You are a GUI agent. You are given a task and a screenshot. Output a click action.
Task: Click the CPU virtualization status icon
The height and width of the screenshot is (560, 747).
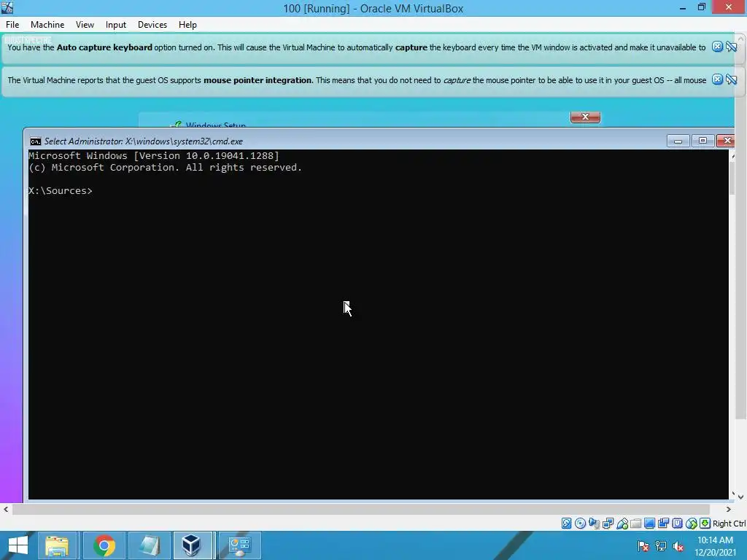pos(677,524)
